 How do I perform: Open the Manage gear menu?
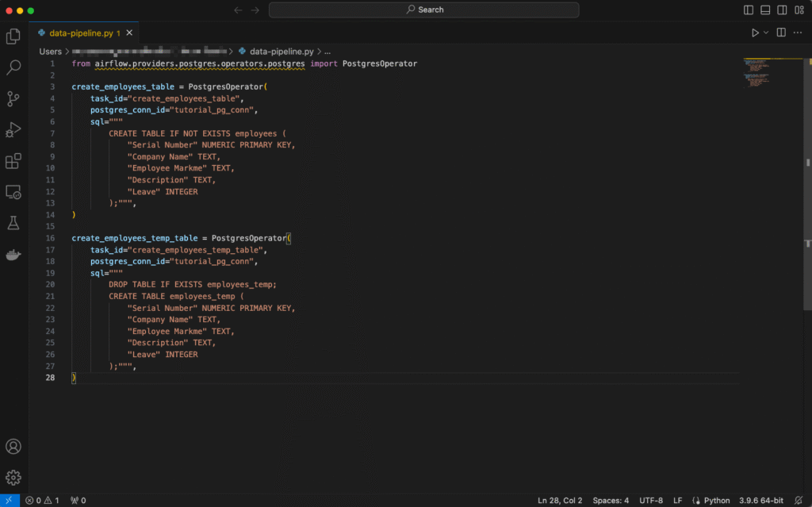pos(13,477)
